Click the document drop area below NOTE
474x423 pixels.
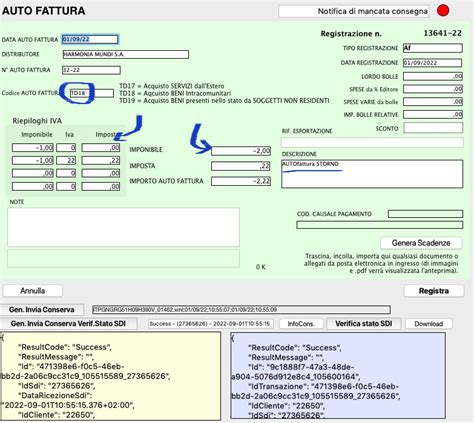(x=123, y=258)
